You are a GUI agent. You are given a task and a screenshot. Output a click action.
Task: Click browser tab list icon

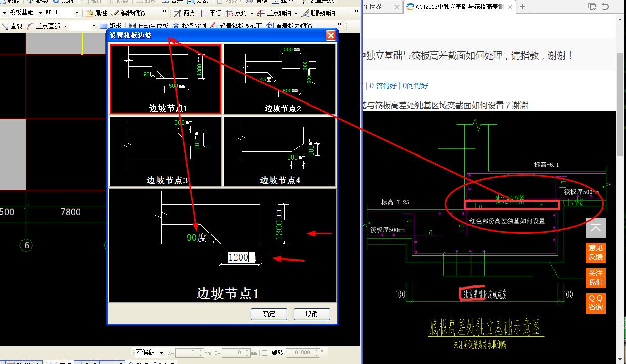(593, 7)
